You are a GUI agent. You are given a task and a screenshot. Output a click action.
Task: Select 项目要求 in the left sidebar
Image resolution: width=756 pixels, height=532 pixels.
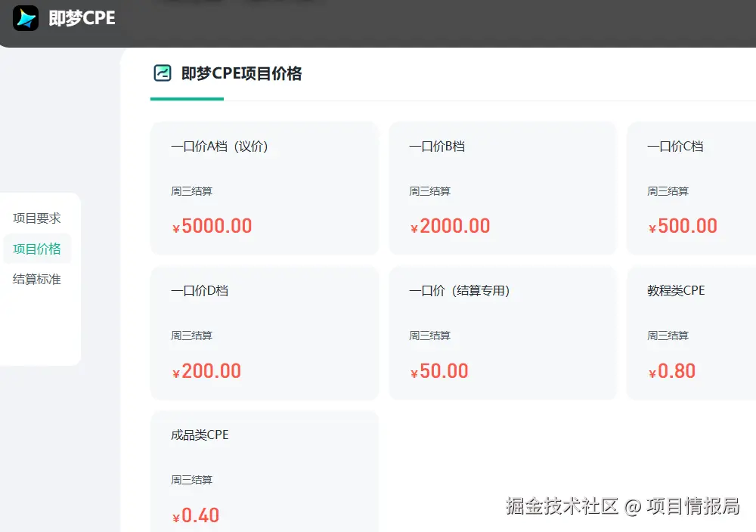coord(35,218)
